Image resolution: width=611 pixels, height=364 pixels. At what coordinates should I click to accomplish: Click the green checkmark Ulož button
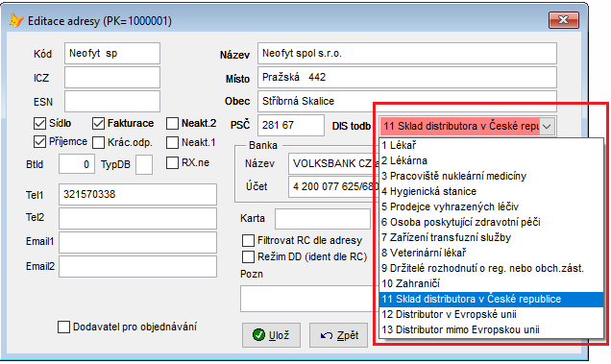coord(271,335)
